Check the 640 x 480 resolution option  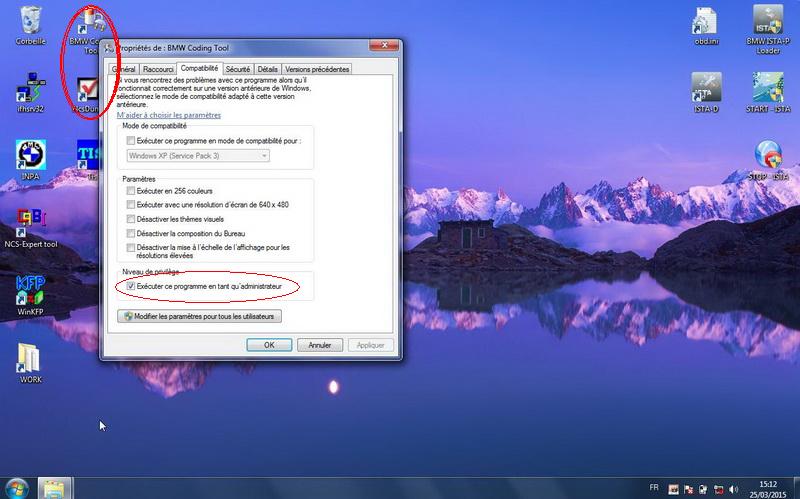[x=131, y=205]
